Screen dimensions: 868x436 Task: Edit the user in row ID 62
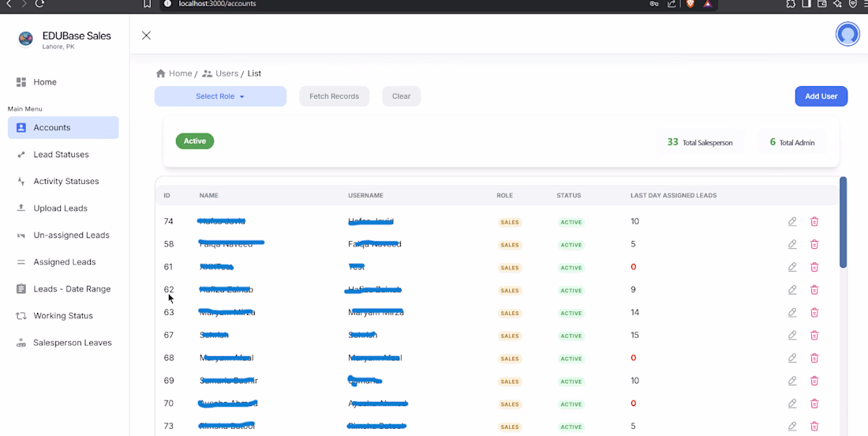(x=792, y=290)
